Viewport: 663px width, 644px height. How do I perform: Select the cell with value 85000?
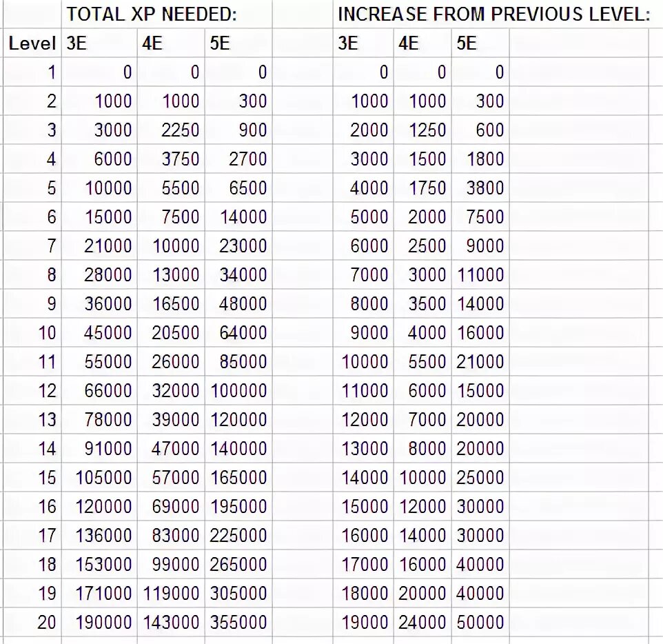point(238,361)
